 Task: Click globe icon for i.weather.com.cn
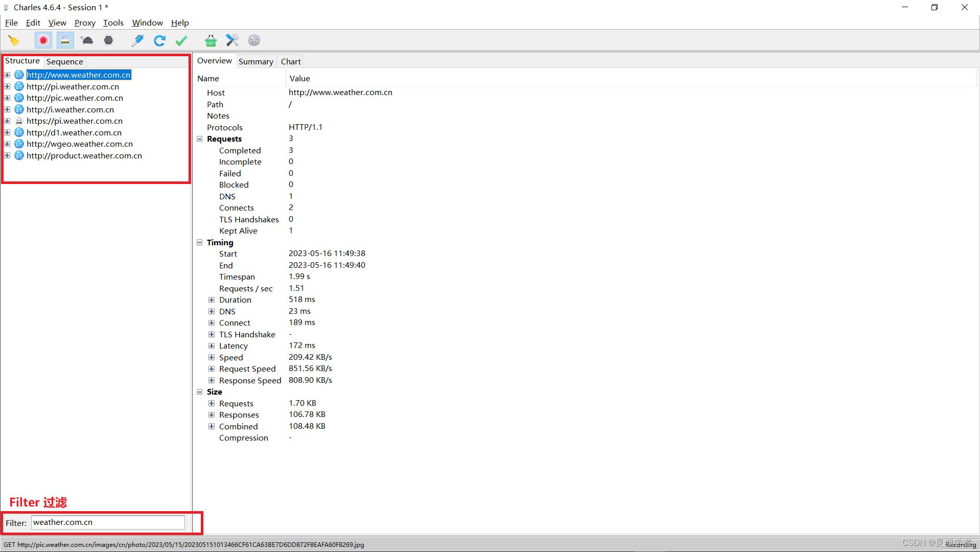[x=19, y=109]
